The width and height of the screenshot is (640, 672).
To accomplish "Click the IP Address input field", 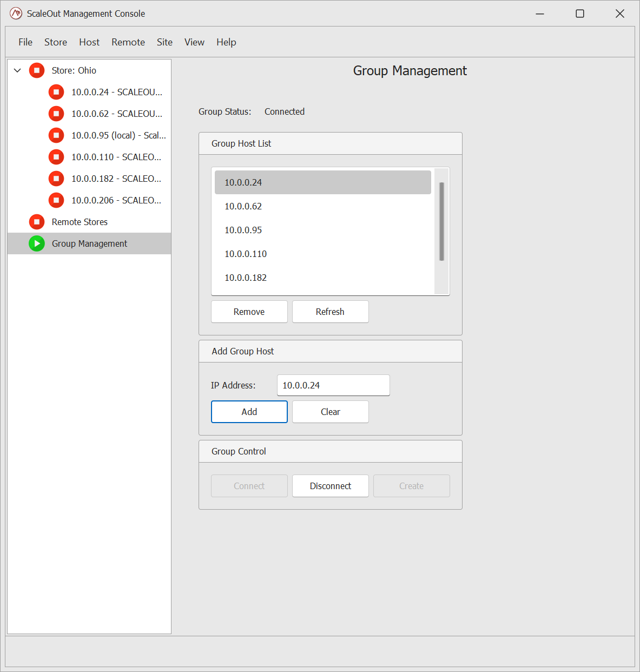I will pyautogui.click(x=333, y=385).
